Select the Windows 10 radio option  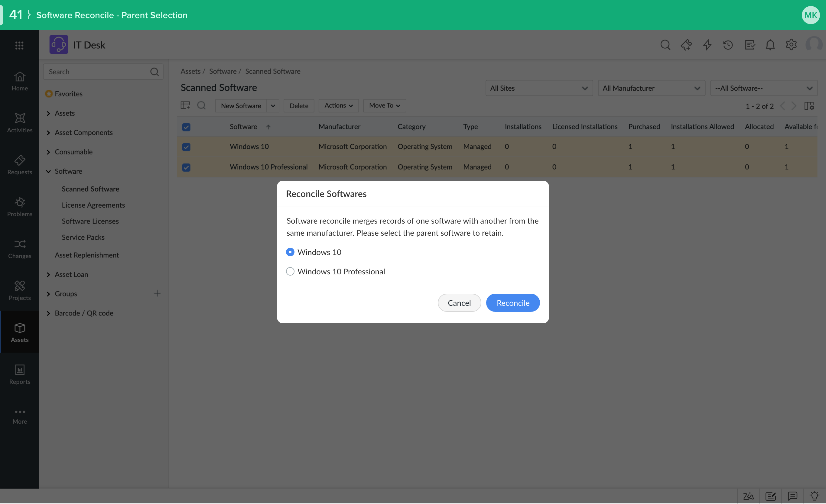point(290,252)
